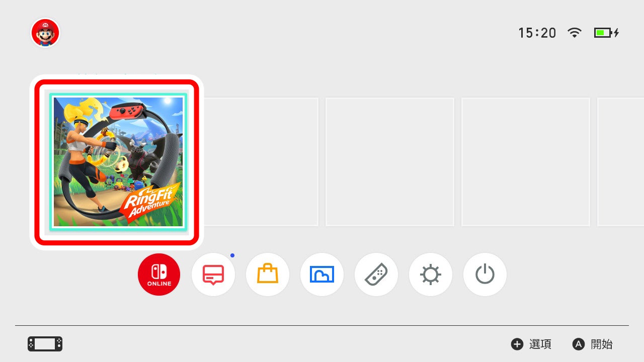Open the News icon
This screenshot has width=644, height=362.
[213, 275]
